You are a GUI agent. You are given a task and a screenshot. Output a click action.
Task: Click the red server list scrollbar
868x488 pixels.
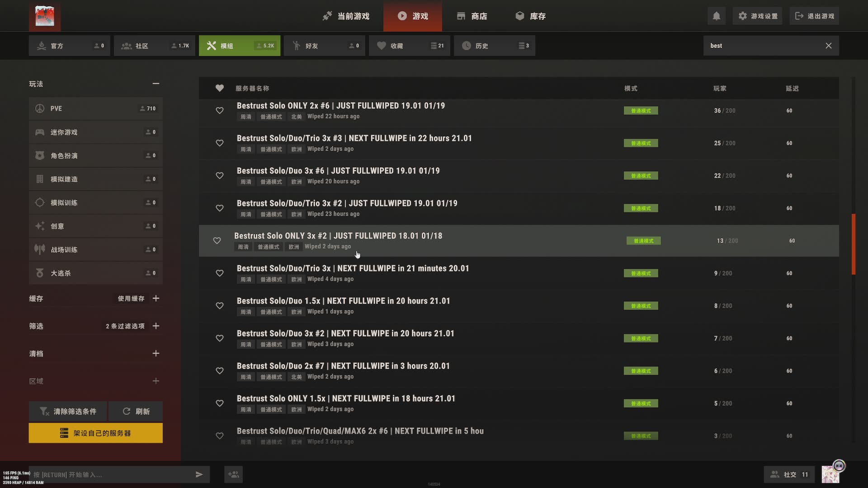coord(854,244)
